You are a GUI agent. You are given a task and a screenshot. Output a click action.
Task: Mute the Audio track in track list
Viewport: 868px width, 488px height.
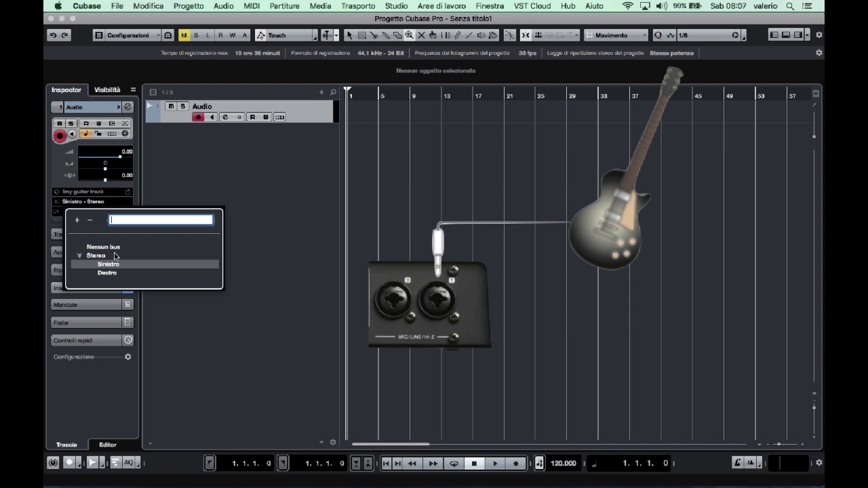point(171,106)
